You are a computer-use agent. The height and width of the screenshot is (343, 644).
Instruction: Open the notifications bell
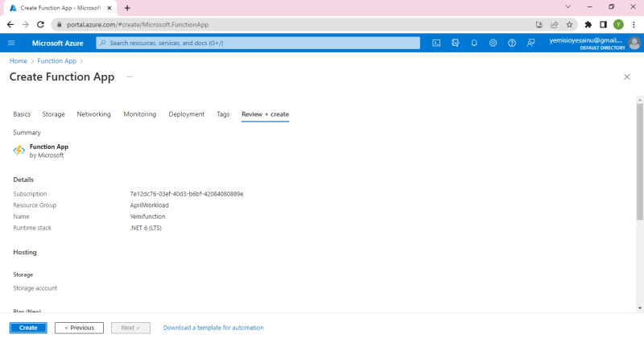pyautogui.click(x=474, y=43)
